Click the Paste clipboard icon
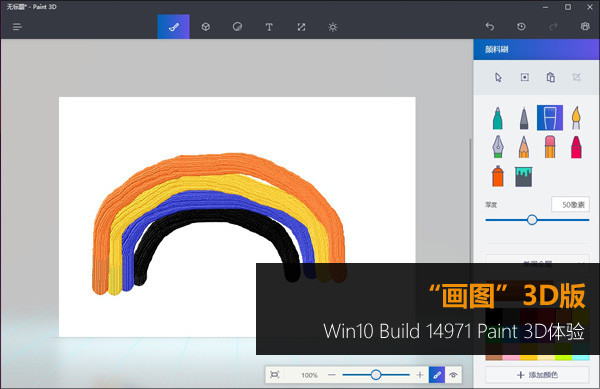The height and width of the screenshot is (389, 600). pos(551,78)
